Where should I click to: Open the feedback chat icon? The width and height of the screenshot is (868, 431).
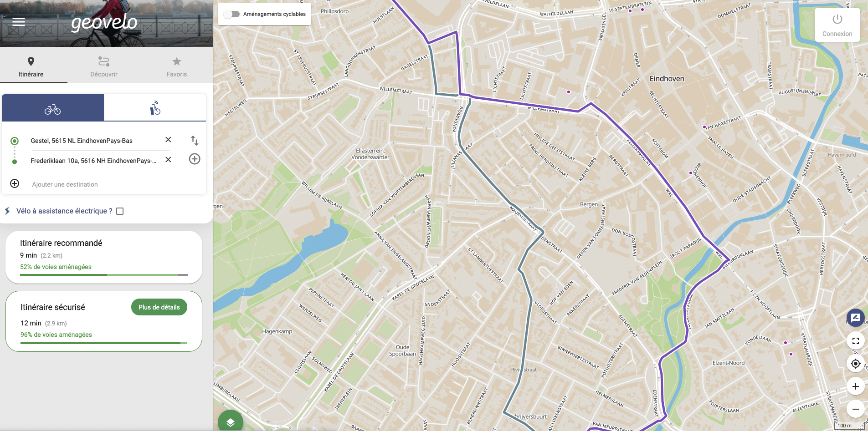point(856,318)
